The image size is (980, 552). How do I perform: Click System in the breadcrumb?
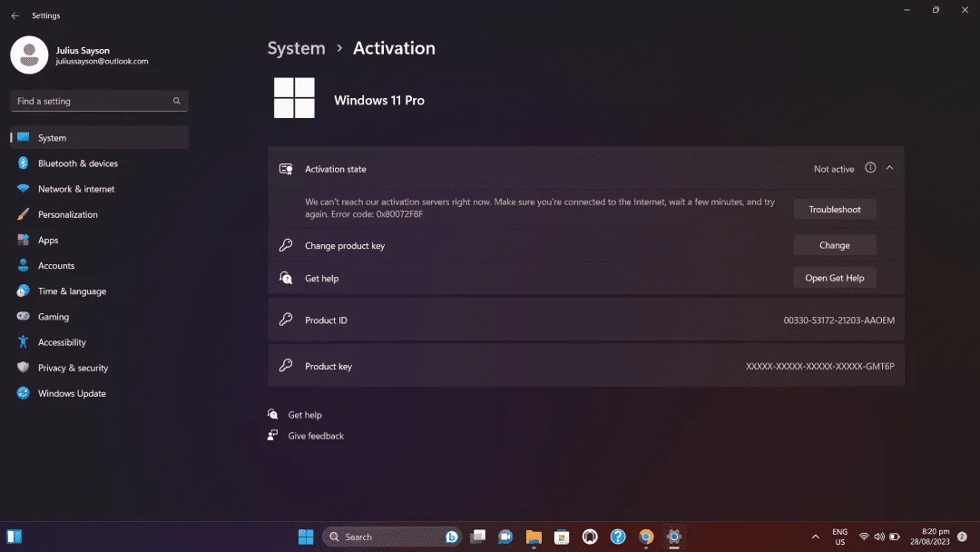[x=296, y=48]
